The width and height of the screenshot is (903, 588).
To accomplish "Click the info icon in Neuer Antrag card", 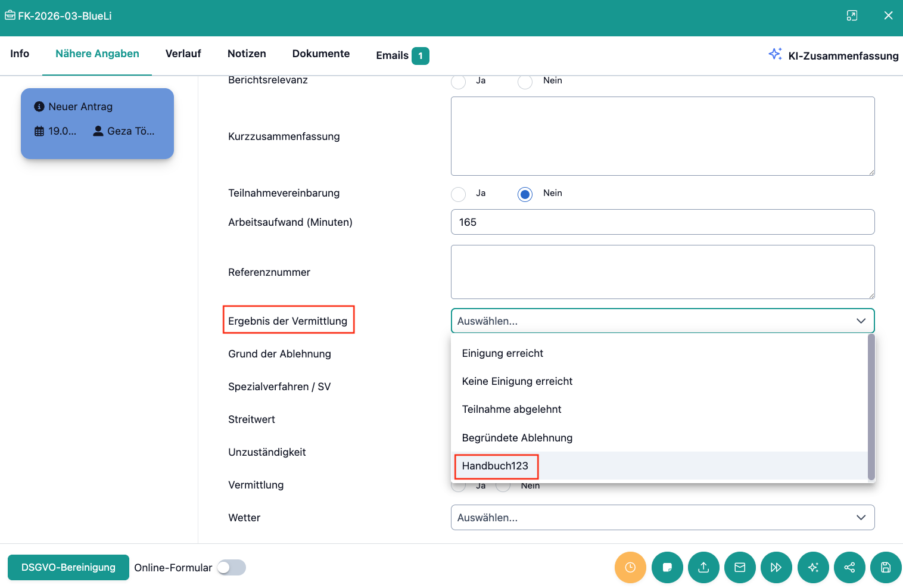I will 39,107.
